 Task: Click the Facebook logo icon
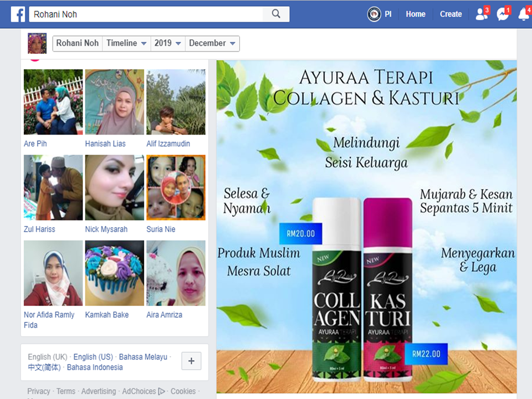coord(18,14)
